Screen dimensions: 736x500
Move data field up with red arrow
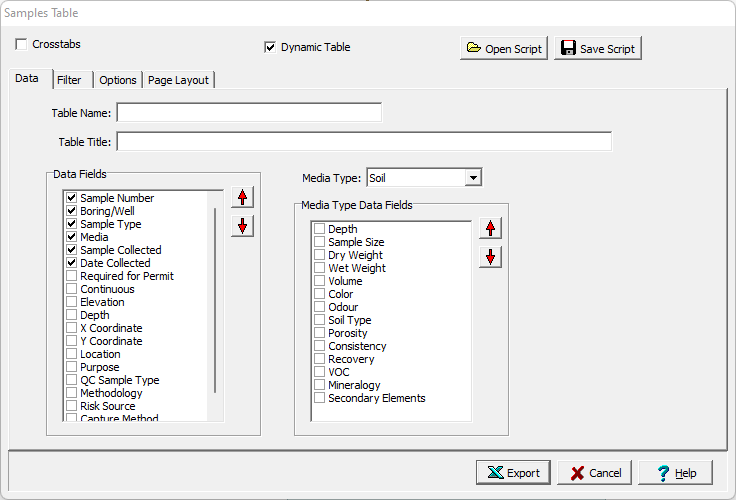click(x=242, y=197)
